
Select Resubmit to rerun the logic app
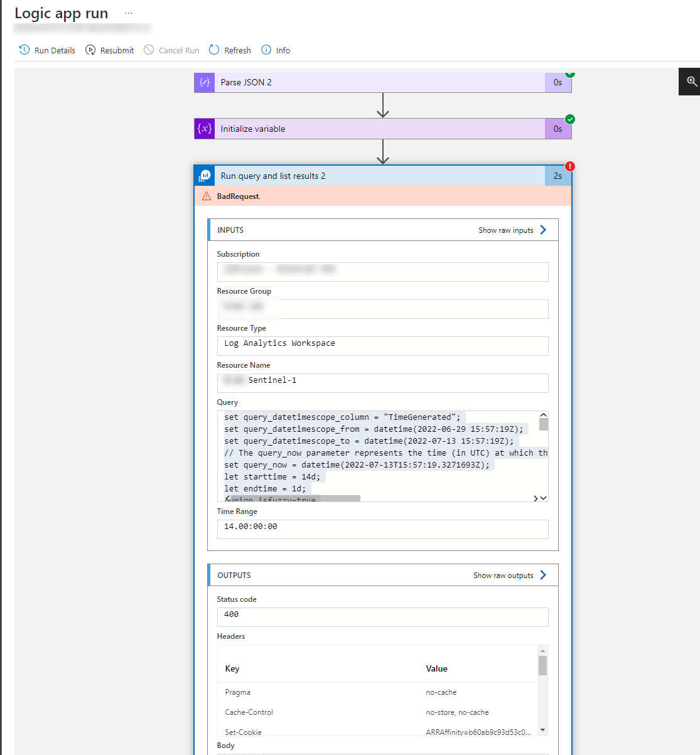pos(109,50)
